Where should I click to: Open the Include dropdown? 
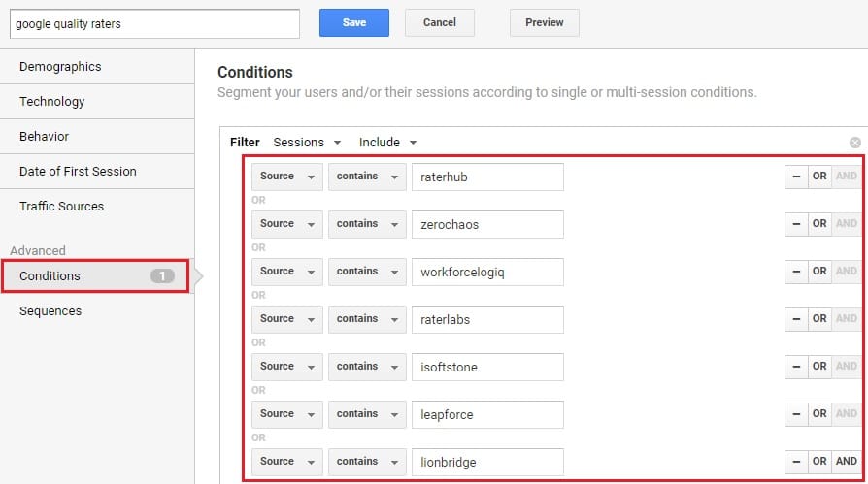(387, 143)
